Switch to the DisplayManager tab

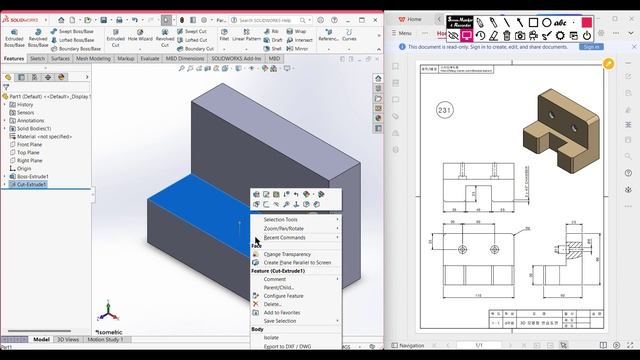[61, 77]
